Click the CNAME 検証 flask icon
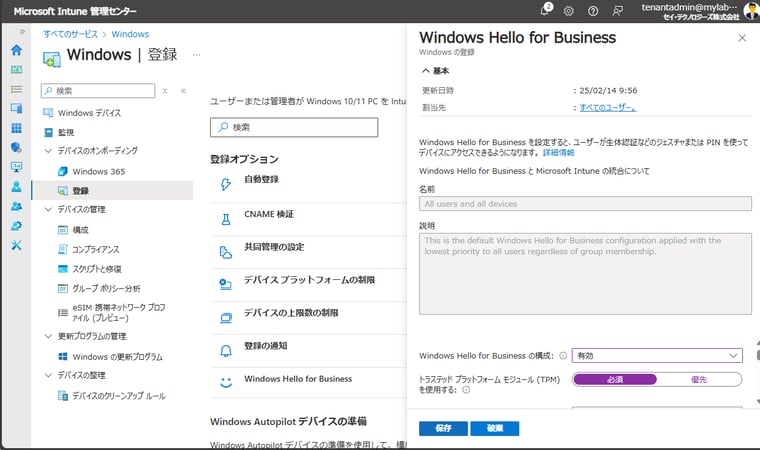 coord(226,219)
